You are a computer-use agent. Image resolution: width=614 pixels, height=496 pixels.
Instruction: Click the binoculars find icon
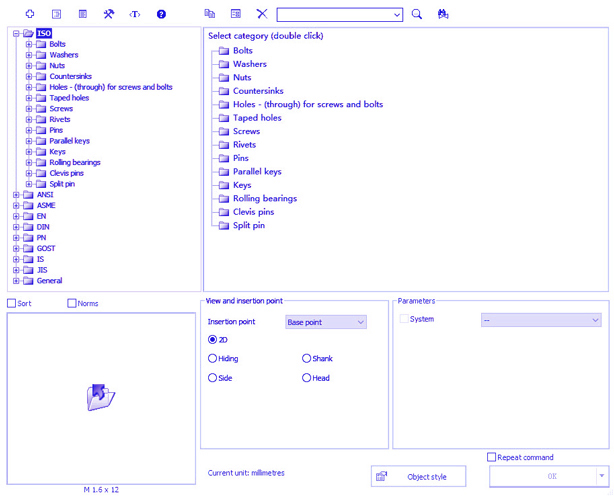coord(443,14)
